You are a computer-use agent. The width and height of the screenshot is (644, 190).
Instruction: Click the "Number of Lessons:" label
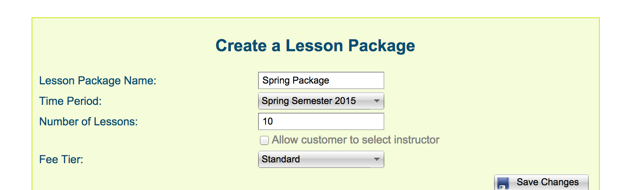tap(88, 121)
